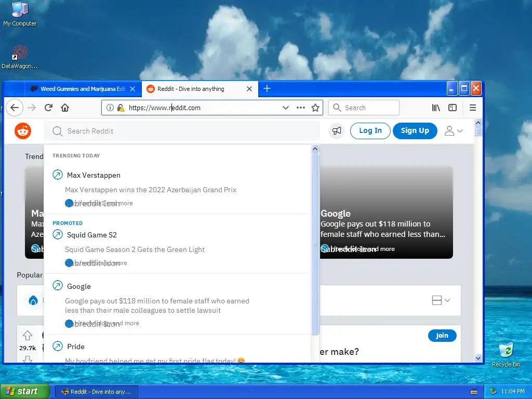Click the Pride trending arrow icon
Screen dimensions: 532x399
[x=58, y=346]
